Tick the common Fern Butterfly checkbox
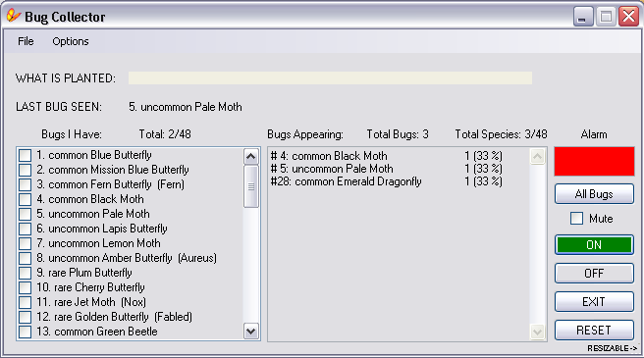 [x=26, y=184]
